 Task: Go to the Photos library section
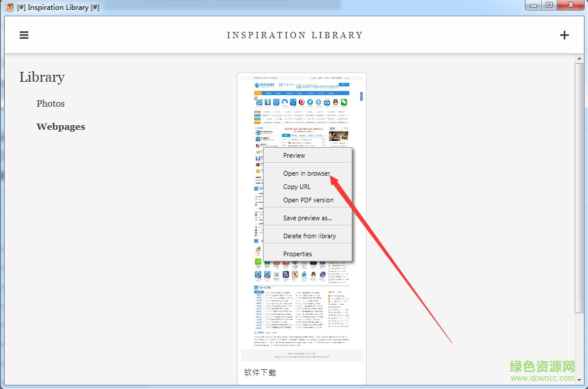[50, 104]
